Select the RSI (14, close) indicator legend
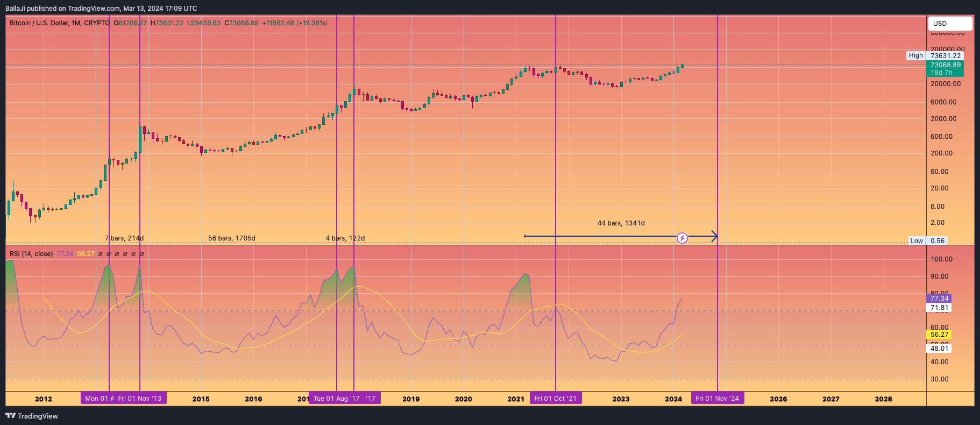 click(31, 254)
